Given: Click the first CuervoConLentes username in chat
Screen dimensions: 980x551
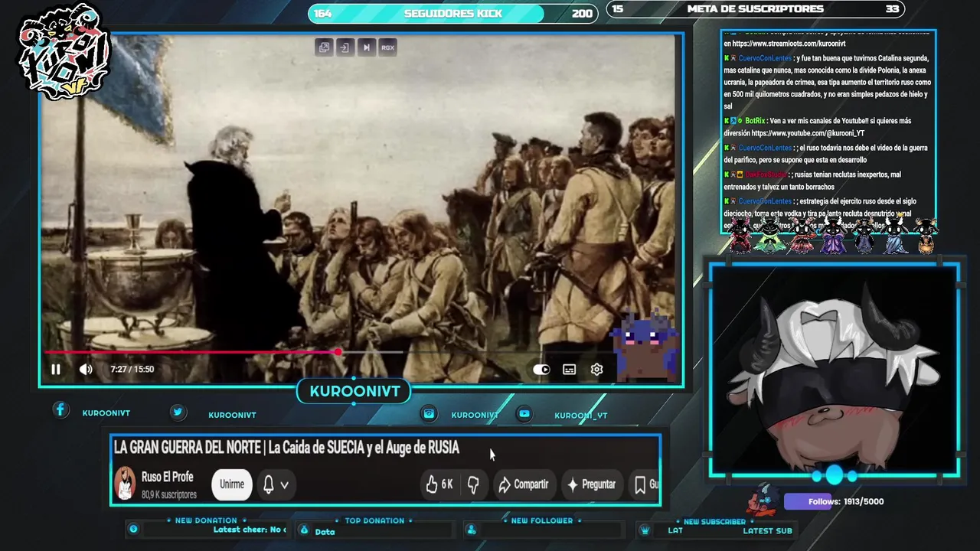Looking at the screenshot, I should (765, 58).
